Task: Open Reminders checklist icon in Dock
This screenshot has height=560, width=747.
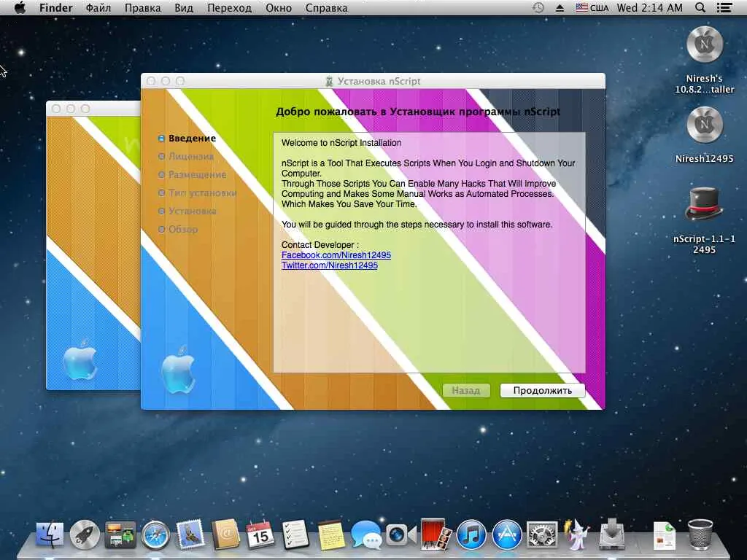Action: (x=295, y=534)
